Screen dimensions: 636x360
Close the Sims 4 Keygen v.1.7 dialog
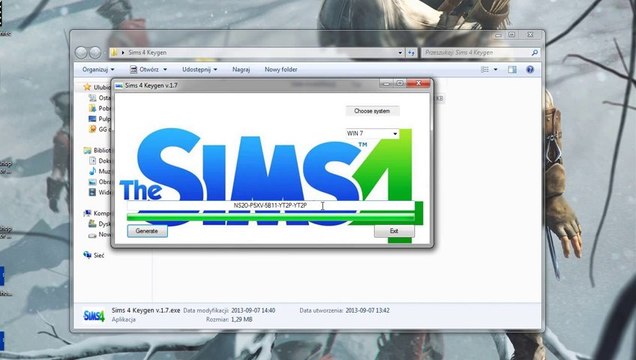click(418, 83)
